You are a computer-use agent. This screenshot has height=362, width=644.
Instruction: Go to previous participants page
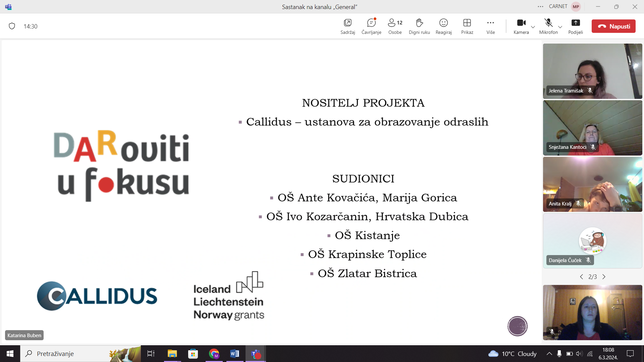click(581, 277)
